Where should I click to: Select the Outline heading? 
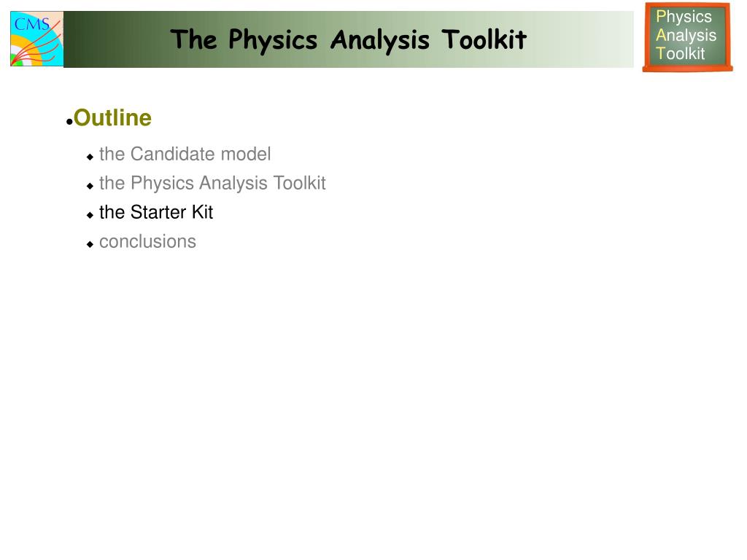point(112,117)
